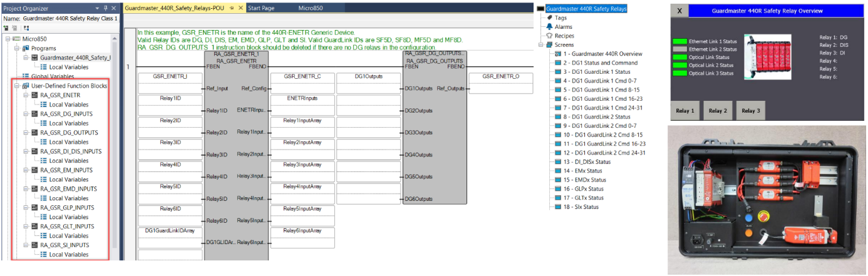Click the User-Defined Function Blocks icon
This screenshot has height=276, width=868.
26,86
